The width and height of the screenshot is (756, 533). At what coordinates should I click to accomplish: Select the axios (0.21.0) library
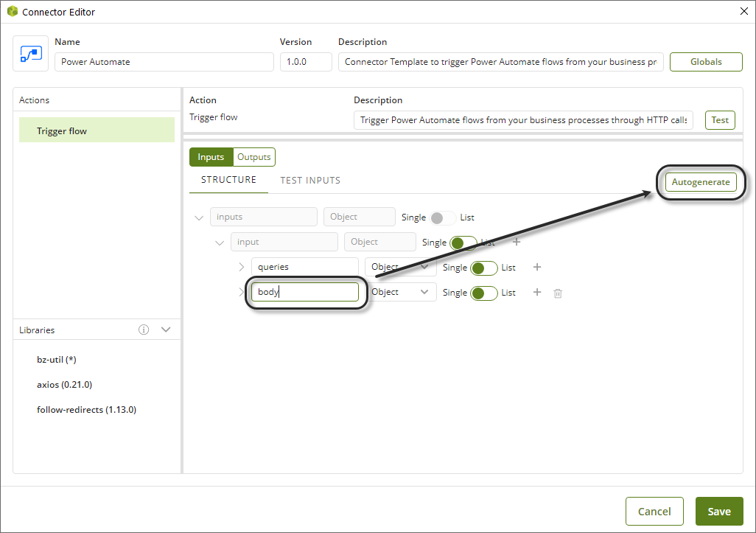click(x=64, y=384)
